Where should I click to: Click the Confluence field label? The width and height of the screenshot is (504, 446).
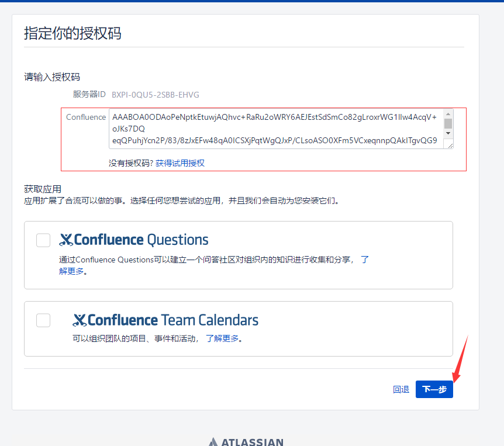(x=86, y=117)
